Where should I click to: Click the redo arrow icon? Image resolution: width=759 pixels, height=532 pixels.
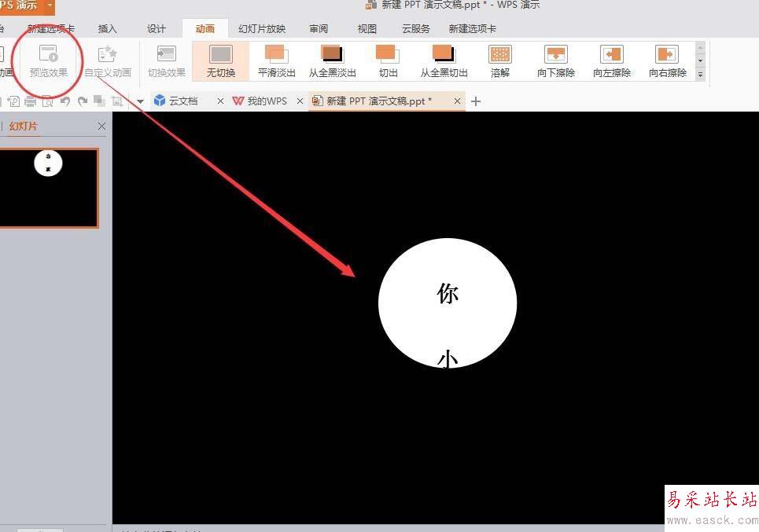[83, 101]
